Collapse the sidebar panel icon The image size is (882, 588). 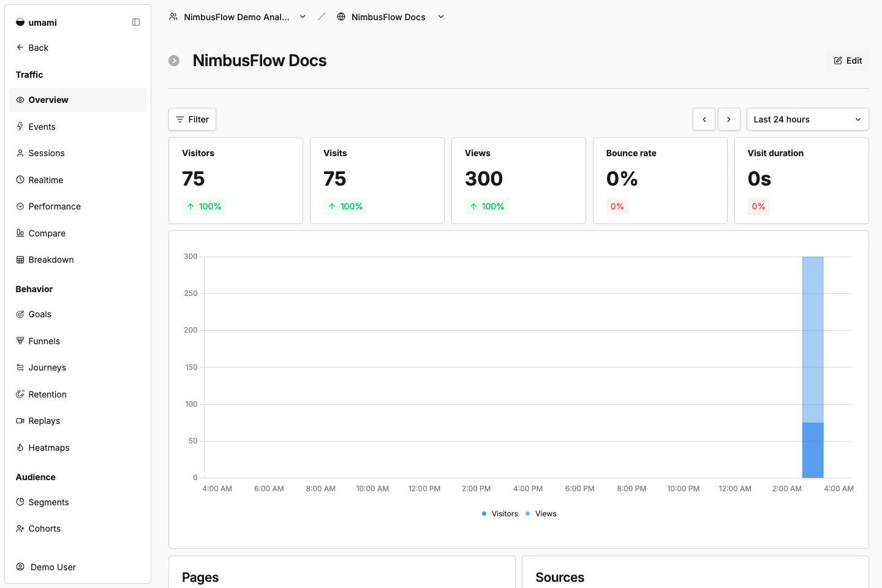136,22
